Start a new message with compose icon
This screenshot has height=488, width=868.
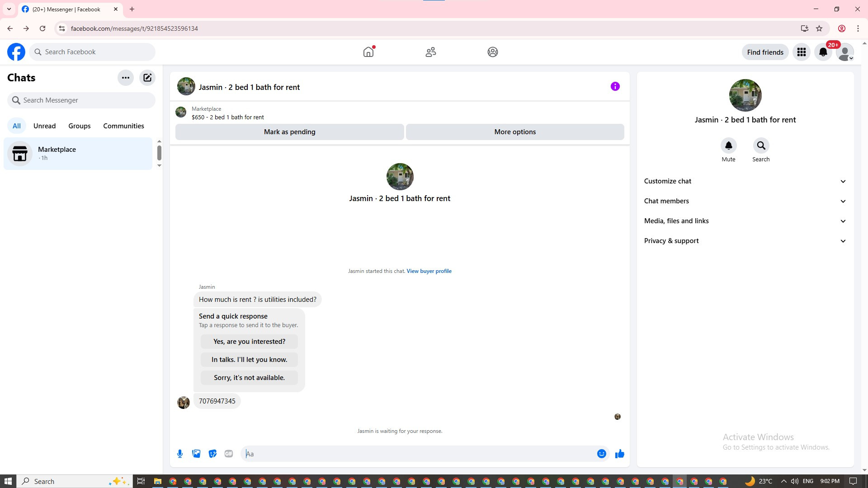(147, 78)
